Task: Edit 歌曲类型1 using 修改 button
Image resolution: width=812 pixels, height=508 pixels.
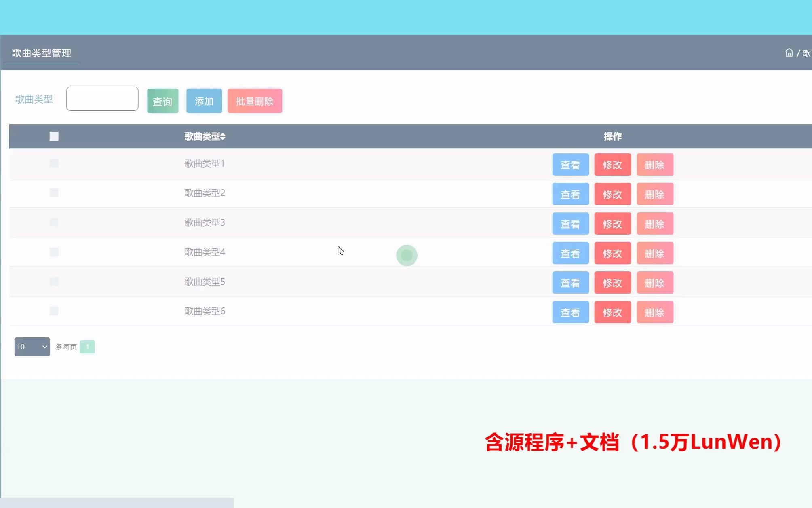Action: (x=612, y=165)
